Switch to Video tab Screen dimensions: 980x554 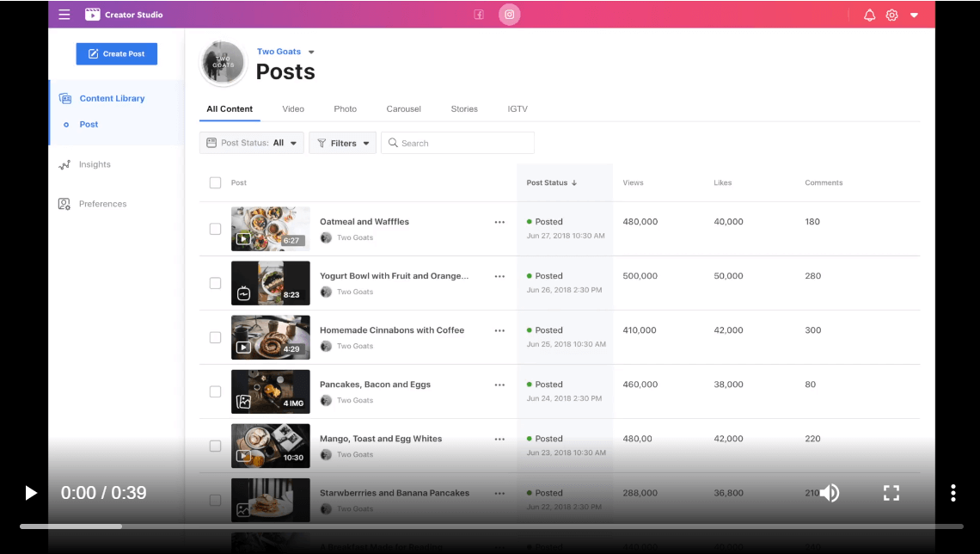293,108
